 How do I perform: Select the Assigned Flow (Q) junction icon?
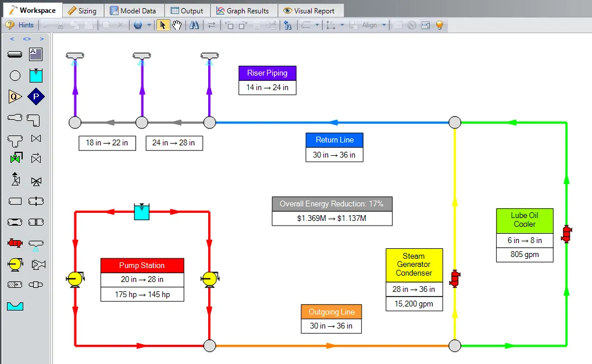(14, 97)
